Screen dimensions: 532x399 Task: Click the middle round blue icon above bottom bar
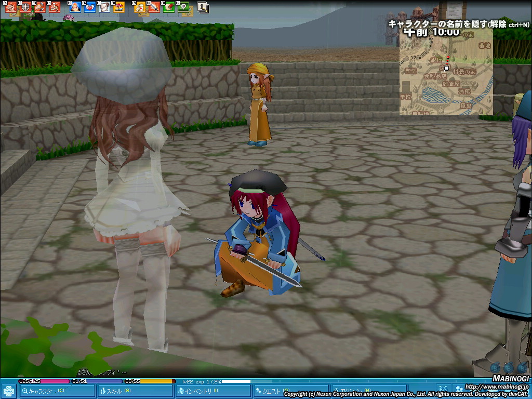coord(509,368)
